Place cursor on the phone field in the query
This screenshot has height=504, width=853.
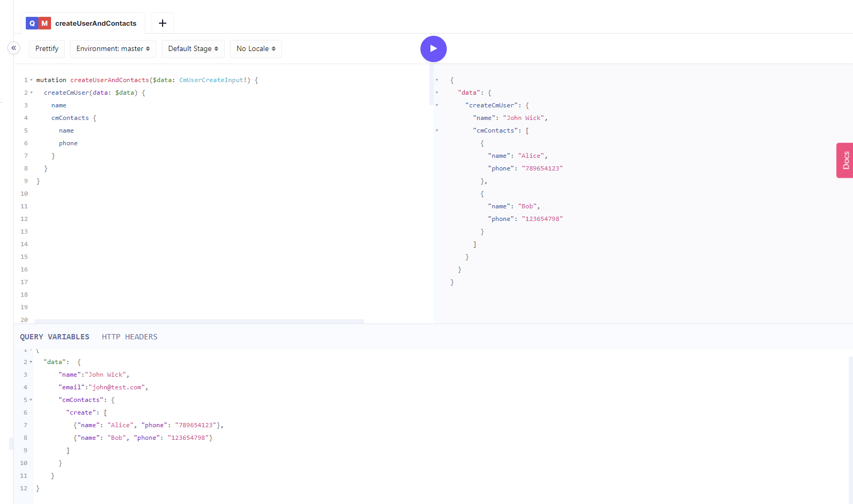pyautogui.click(x=68, y=143)
